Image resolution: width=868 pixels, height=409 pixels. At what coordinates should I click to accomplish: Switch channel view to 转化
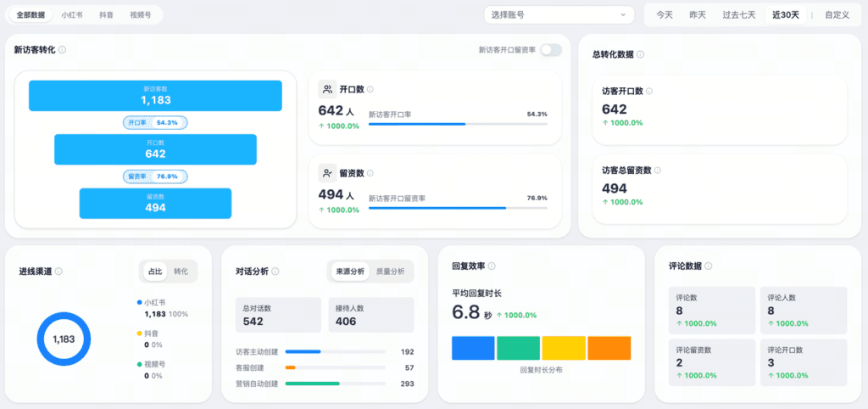coord(181,272)
